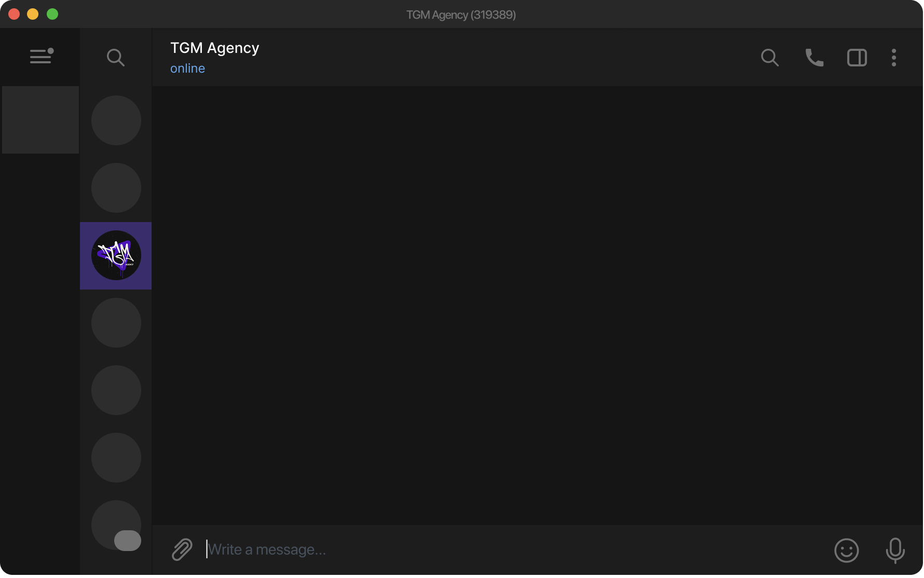Click the online status text
The height and width of the screenshot is (578, 924).
187,68
